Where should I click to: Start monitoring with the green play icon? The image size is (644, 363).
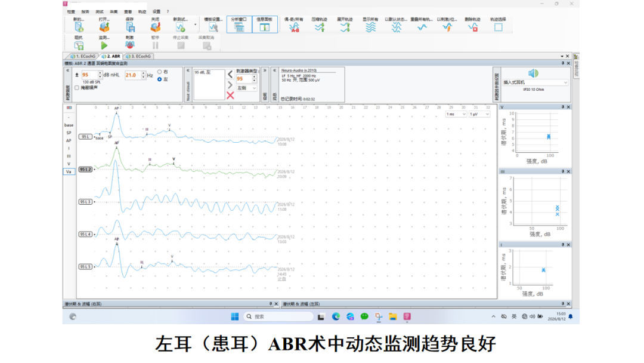pos(104,45)
